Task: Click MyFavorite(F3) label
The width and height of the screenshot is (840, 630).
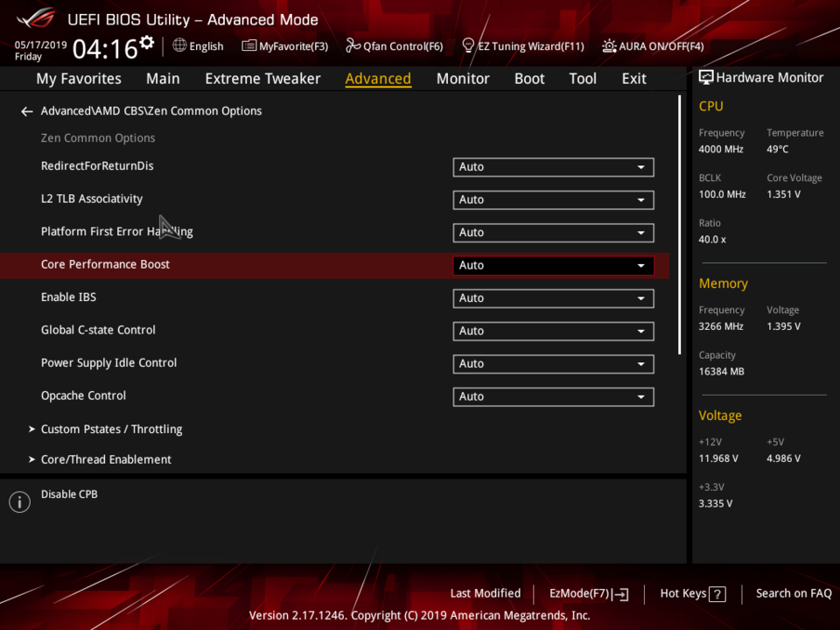Action: [x=294, y=46]
